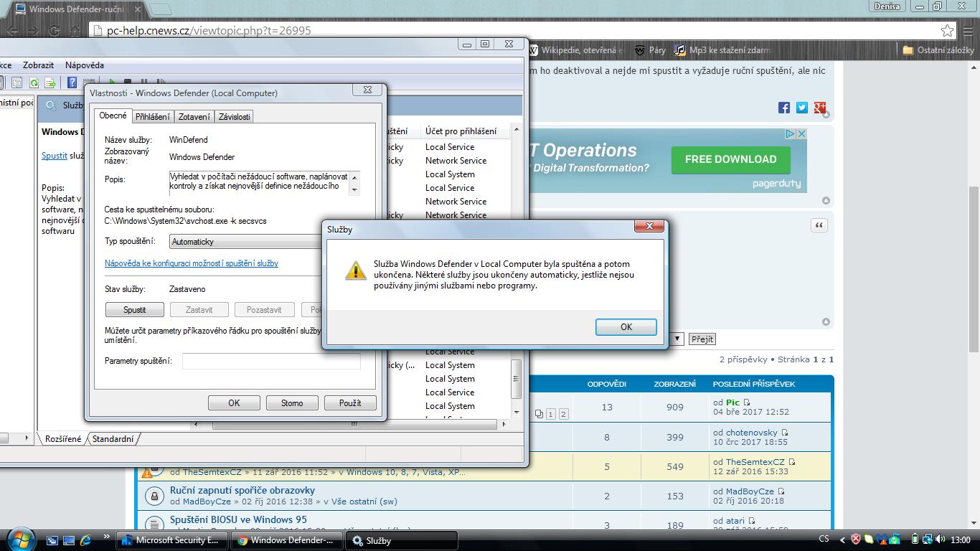
Task: Click the Spustit button in the properties window
Action: click(x=134, y=310)
